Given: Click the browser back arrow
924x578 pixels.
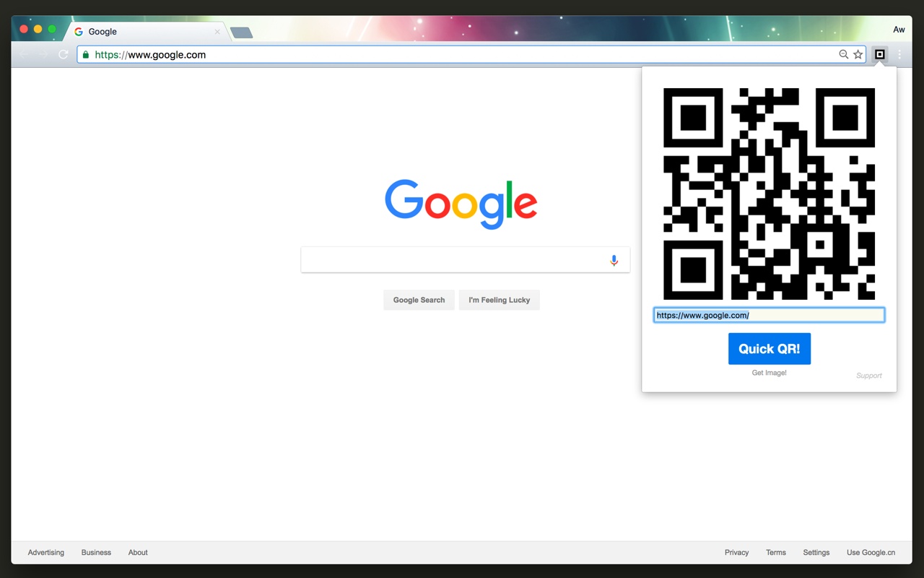Looking at the screenshot, I should coord(24,54).
